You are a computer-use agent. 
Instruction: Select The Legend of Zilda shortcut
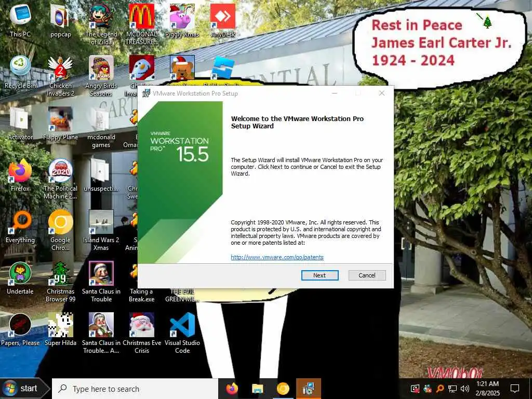click(101, 24)
